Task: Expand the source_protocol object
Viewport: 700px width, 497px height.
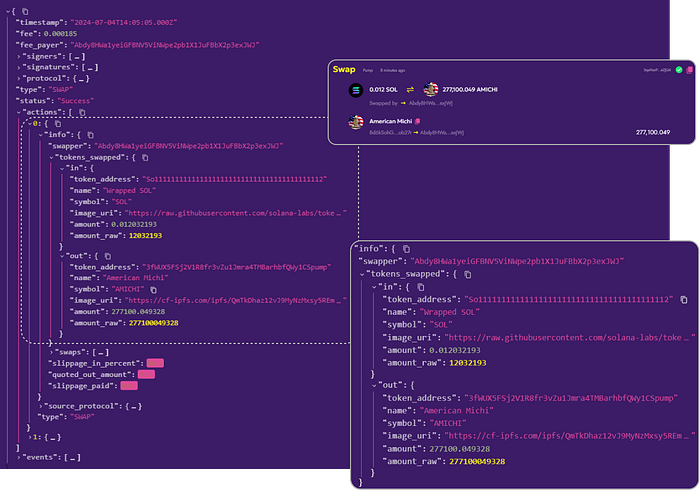Action: pyautogui.click(x=41, y=405)
